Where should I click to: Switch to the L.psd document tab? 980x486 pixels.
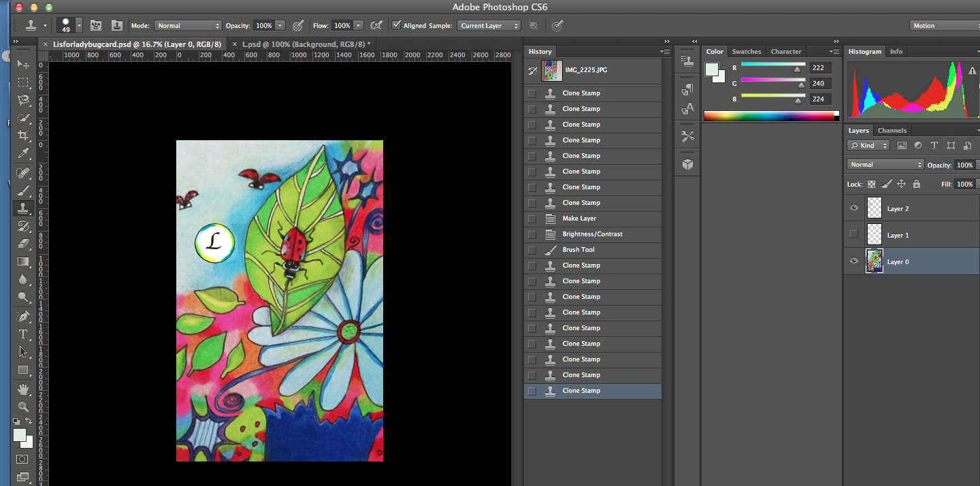click(x=306, y=44)
